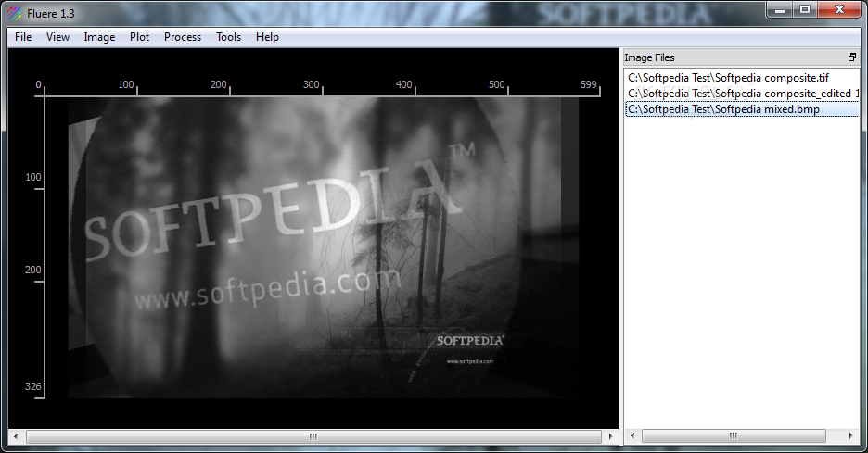868x453 pixels.
Task: Minimize the Fluere window
Action: [x=780, y=9]
